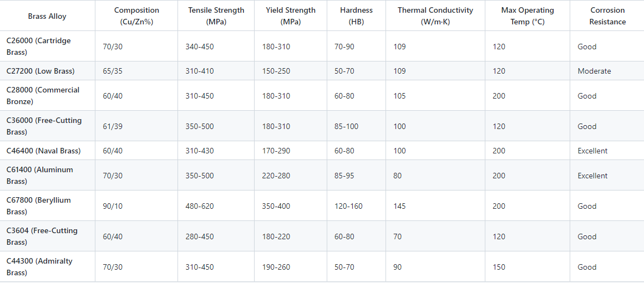644x283 pixels.
Task: Click C28000 (Commercial Bronze) alloy name
Action: (x=43, y=96)
